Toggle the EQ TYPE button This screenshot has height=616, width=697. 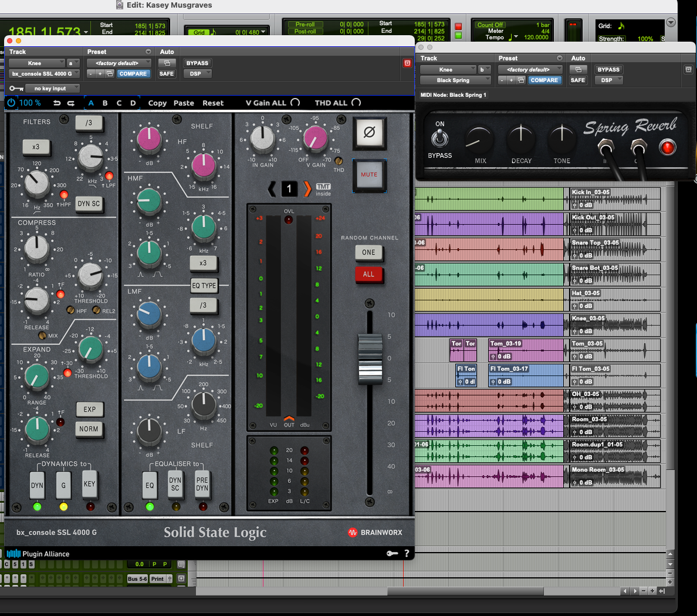point(204,285)
